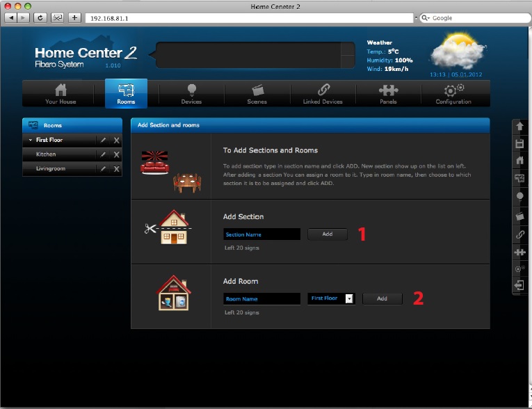The height and width of the screenshot is (409, 532).
Task: Open the Devices tab
Action: click(191, 93)
